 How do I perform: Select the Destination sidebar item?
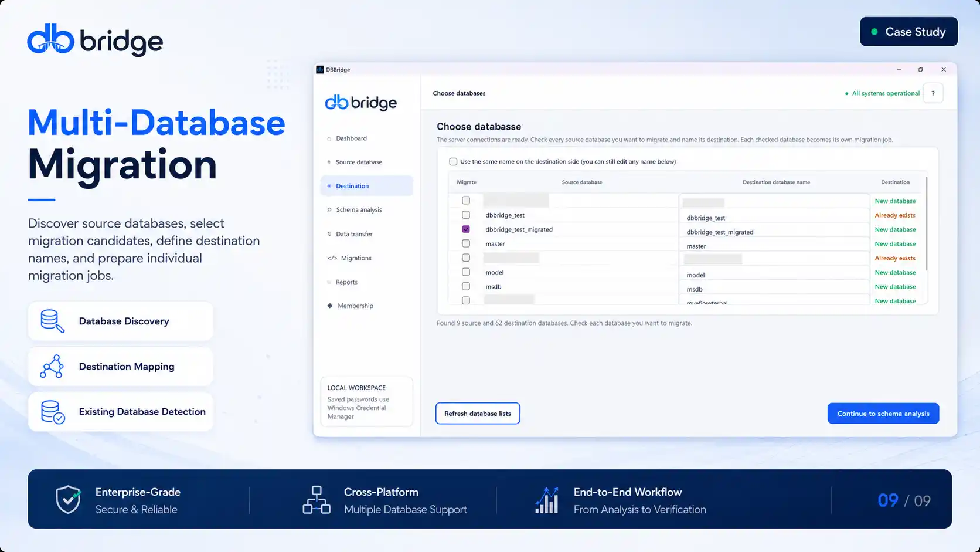366,186
